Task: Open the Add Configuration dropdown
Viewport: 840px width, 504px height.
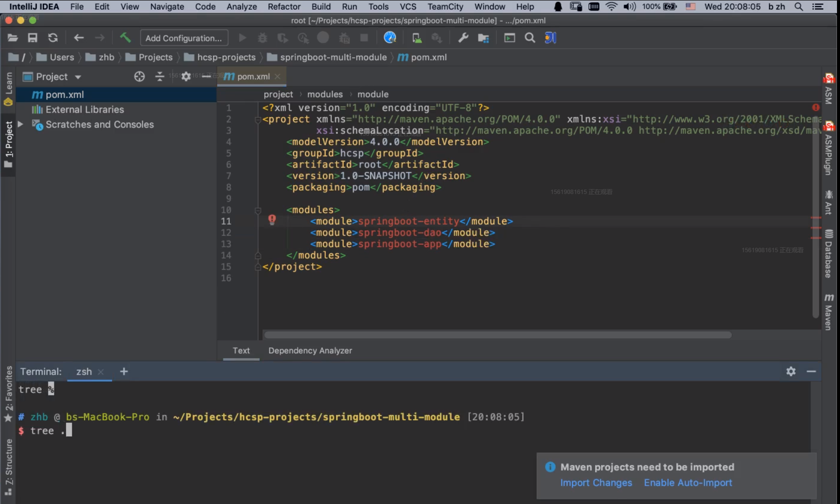Action: pyautogui.click(x=184, y=38)
